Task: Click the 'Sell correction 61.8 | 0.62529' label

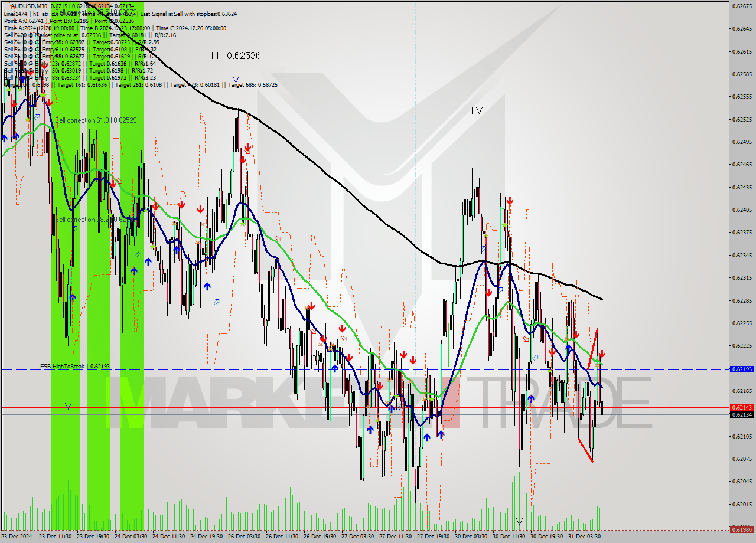Action: point(96,120)
